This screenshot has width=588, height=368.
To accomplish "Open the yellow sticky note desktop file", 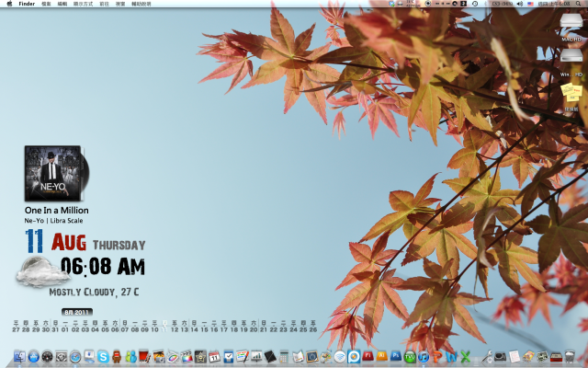I will point(571,92).
